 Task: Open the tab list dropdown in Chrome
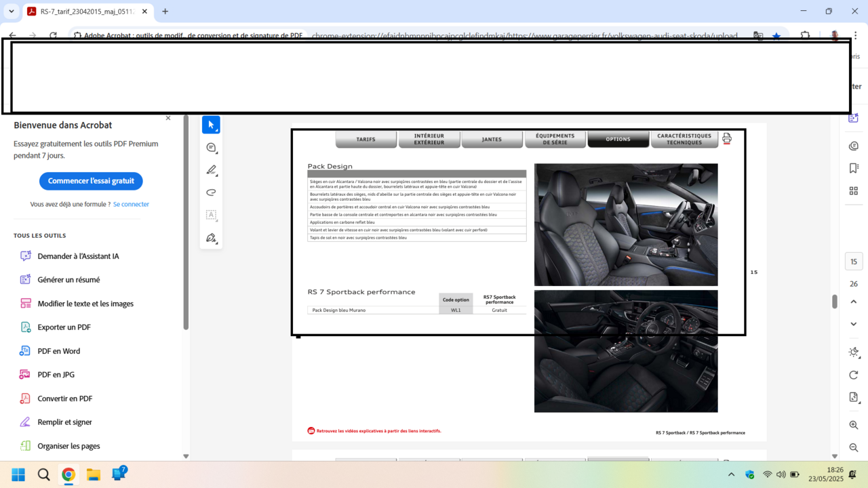click(11, 12)
